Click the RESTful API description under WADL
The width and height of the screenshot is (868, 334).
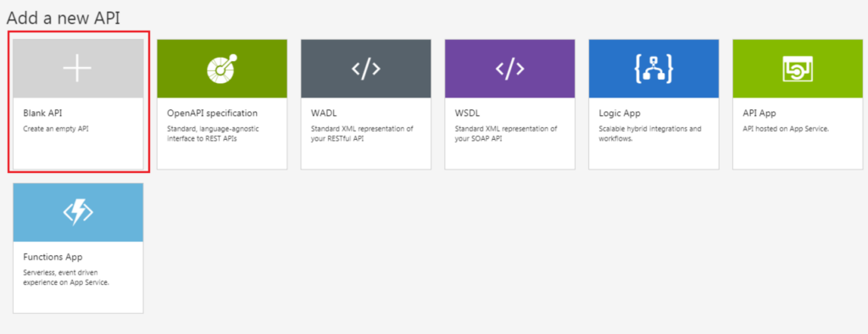[362, 133]
